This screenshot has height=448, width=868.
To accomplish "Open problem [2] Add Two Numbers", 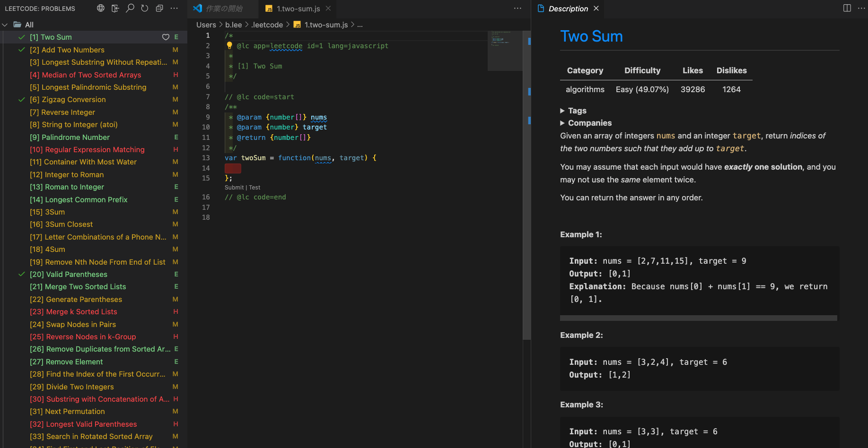I will 95,50.
